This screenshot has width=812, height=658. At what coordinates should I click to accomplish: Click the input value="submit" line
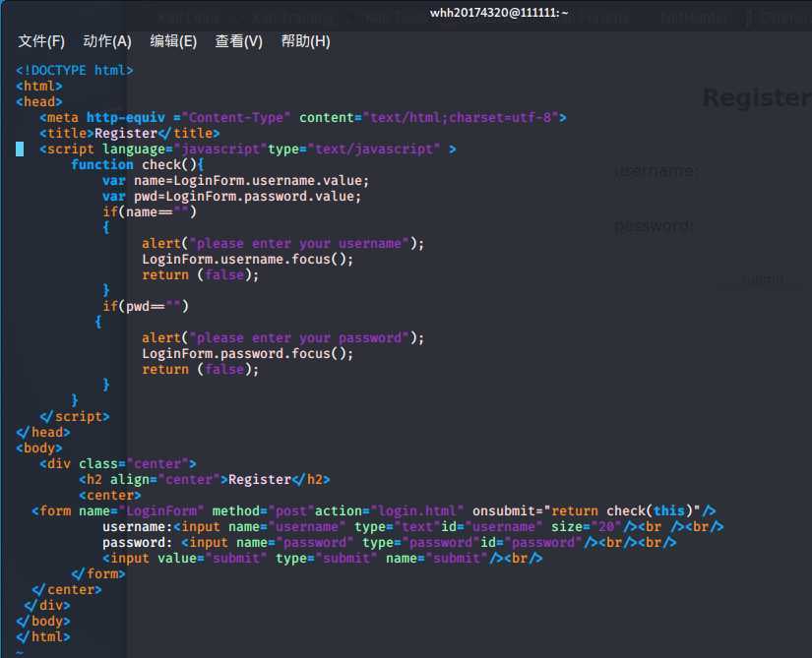[x=323, y=558]
